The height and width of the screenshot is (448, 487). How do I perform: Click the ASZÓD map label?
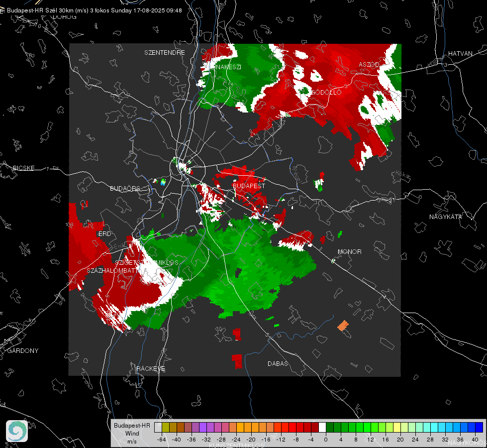[369, 65]
